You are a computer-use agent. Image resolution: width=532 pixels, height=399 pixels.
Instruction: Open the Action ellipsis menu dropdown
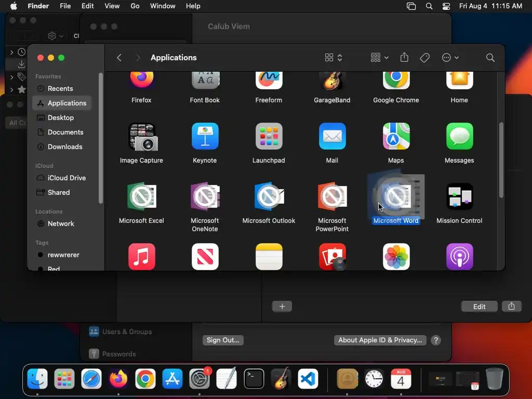(450, 58)
